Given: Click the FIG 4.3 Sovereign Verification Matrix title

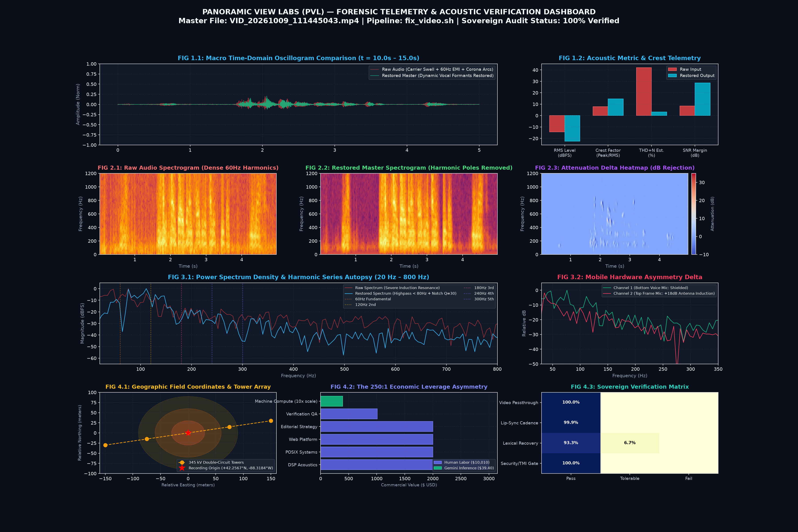Looking at the screenshot, I should pos(630,387).
